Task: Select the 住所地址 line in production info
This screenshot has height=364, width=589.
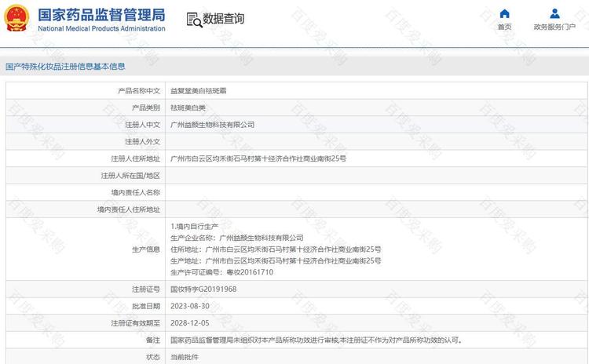Action: point(276,249)
